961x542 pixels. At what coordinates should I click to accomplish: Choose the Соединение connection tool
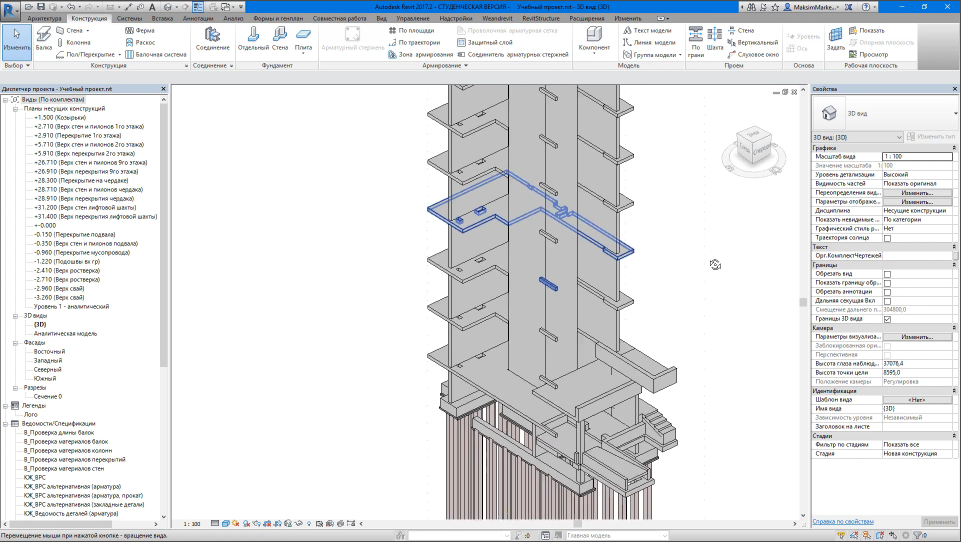tap(212, 38)
